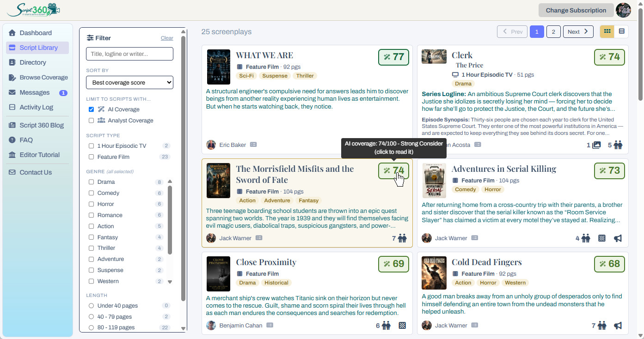Select the 80 - 119 pages length option
644x339 pixels.
point(91,327)
